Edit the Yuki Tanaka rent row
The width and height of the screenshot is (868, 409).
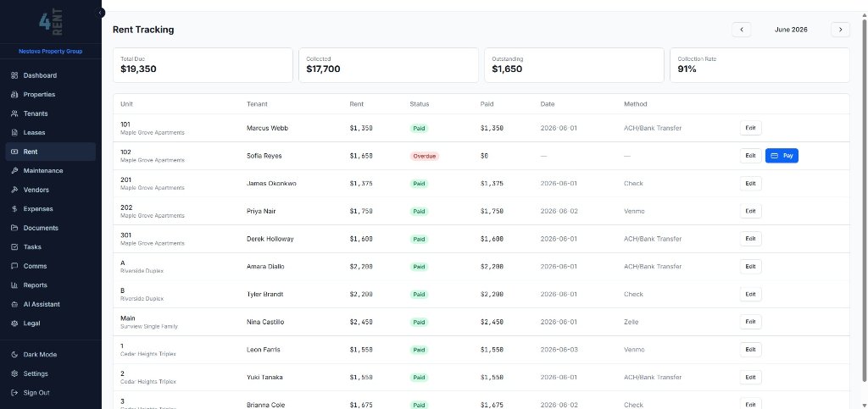751,377
